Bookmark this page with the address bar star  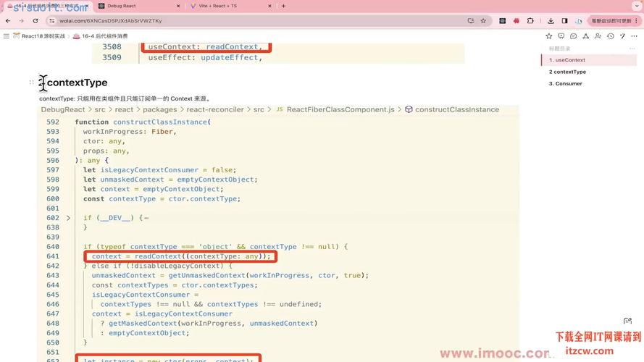click(x=483, y=20)
